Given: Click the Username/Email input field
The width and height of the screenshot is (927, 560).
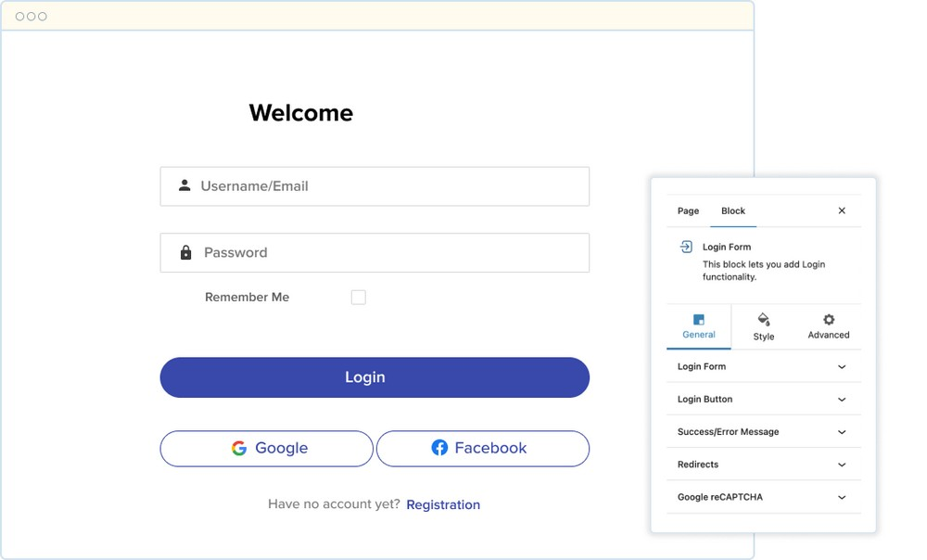Looking at the screenshot, I should click(x=375, y=186).
